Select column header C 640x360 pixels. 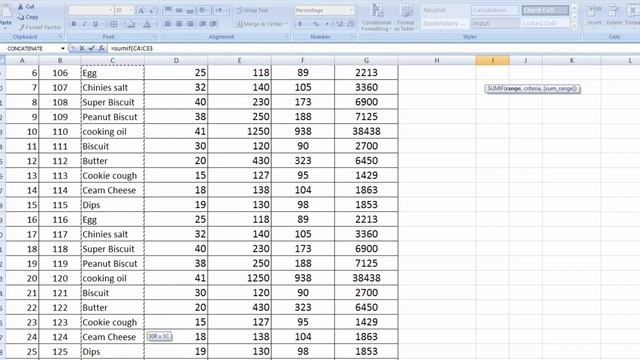pos(112,60)
